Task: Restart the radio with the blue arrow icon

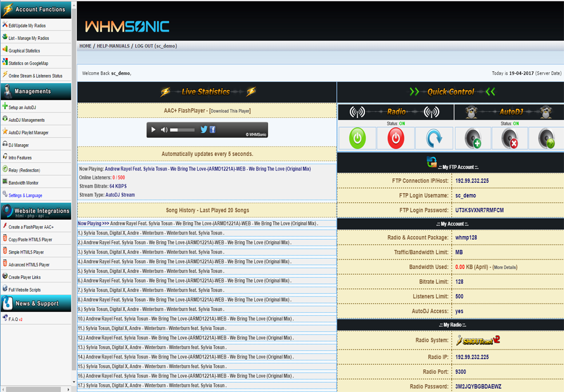Action: click(434, 139)
